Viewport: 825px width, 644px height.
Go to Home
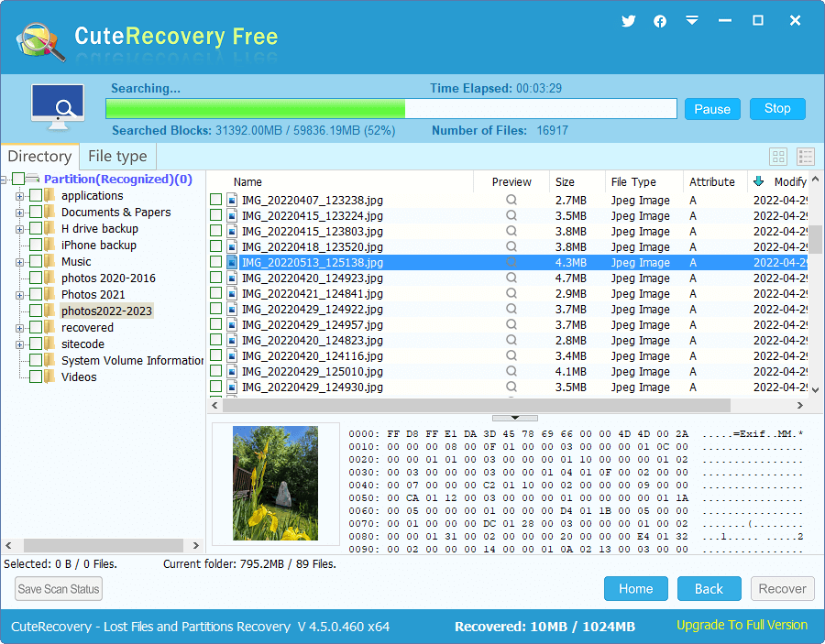click(x=635, y=588)
